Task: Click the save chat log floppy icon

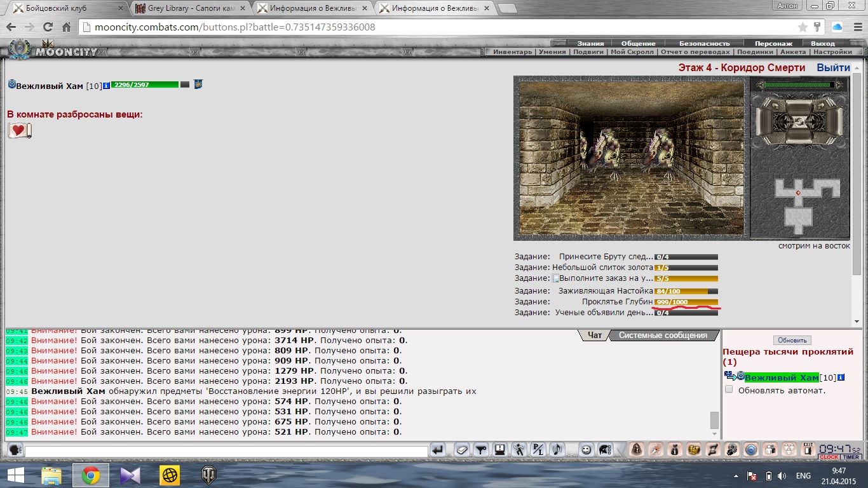Action: tap(500, 450)
